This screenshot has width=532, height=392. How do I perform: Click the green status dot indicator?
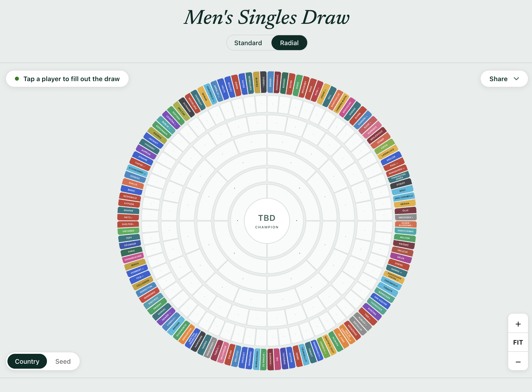click(17, 79)
